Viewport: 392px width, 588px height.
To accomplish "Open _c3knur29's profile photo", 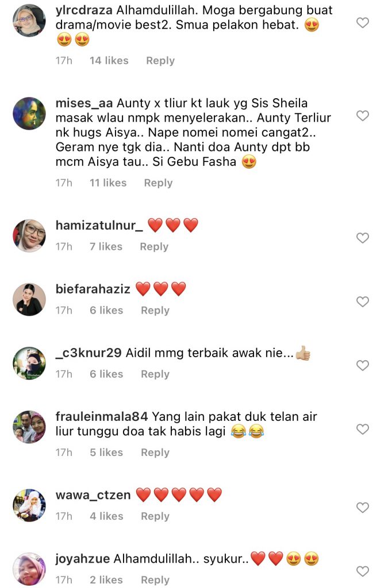I will click(29, 363).
